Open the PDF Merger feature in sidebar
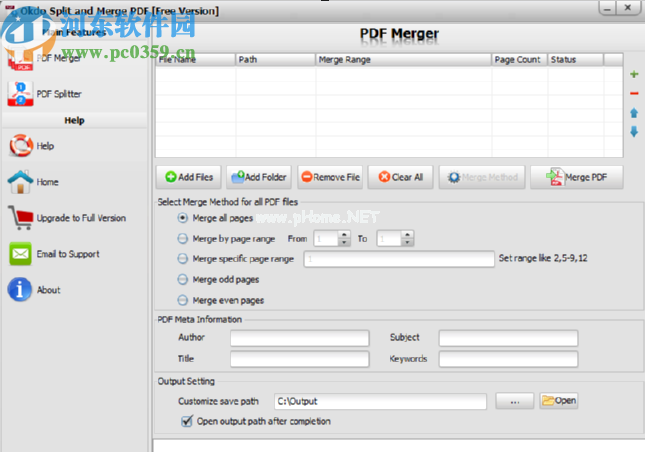Viewport: 645px width, 452px height. [44, 58]
